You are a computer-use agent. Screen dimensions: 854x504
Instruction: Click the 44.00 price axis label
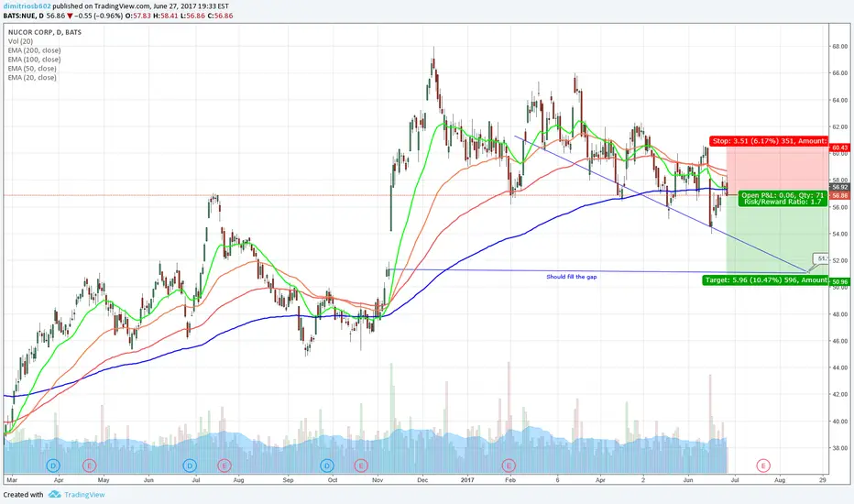click(x=839, y=367)
